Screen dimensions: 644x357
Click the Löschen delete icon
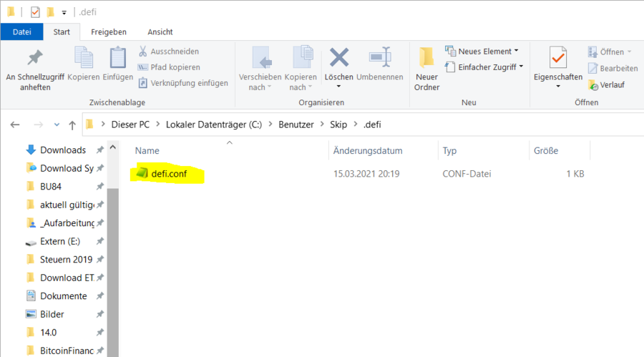coord(338,59)
